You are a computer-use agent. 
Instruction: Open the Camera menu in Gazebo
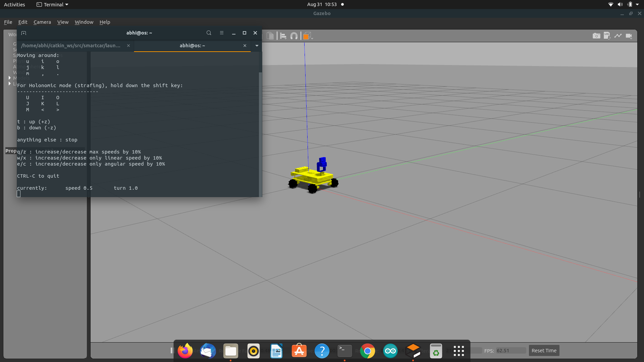(42, 22)
